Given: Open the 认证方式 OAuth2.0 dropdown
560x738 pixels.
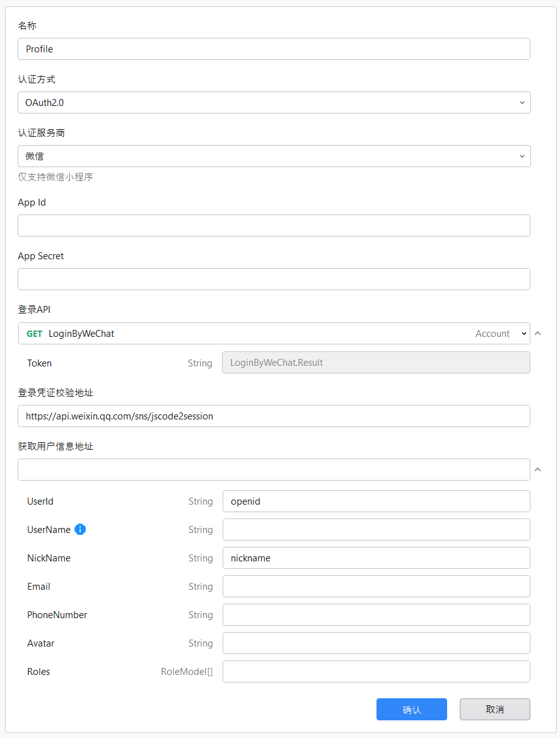Looking at the screenshot, I should click(274, 103).
